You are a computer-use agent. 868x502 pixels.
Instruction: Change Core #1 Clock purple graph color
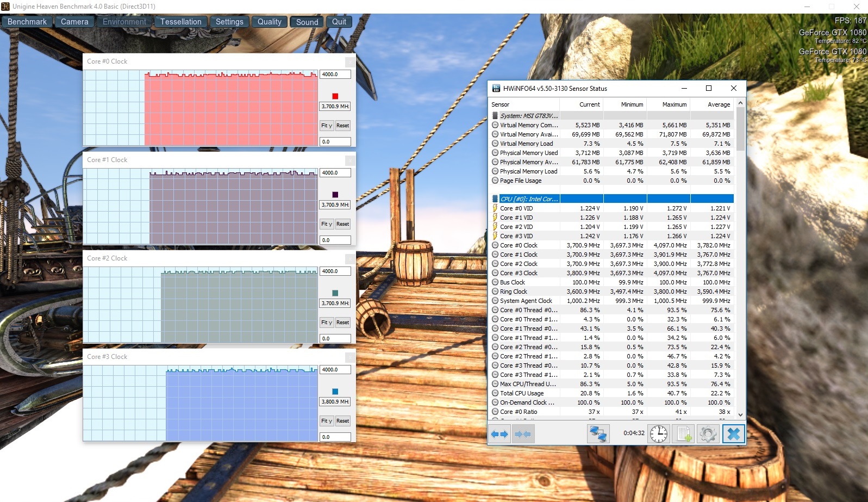[335, 195]
